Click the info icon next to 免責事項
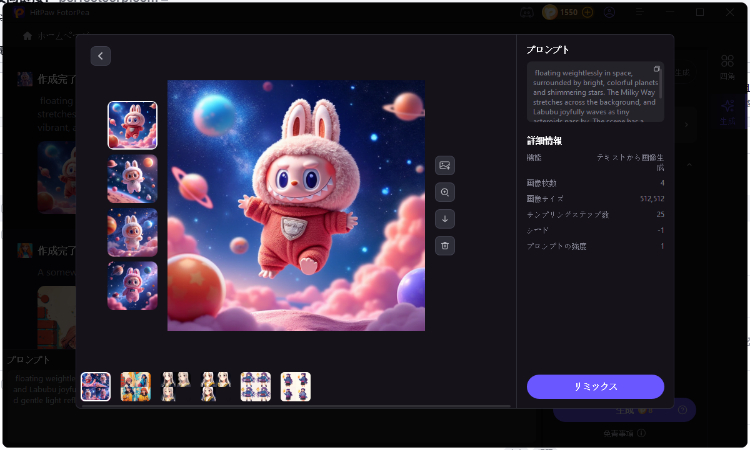 coord(641,433)
